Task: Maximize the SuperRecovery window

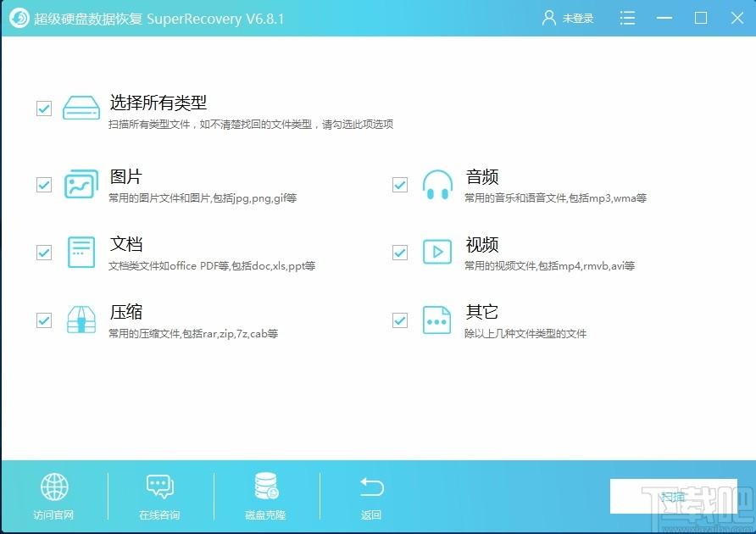Action: click(701, 19)
